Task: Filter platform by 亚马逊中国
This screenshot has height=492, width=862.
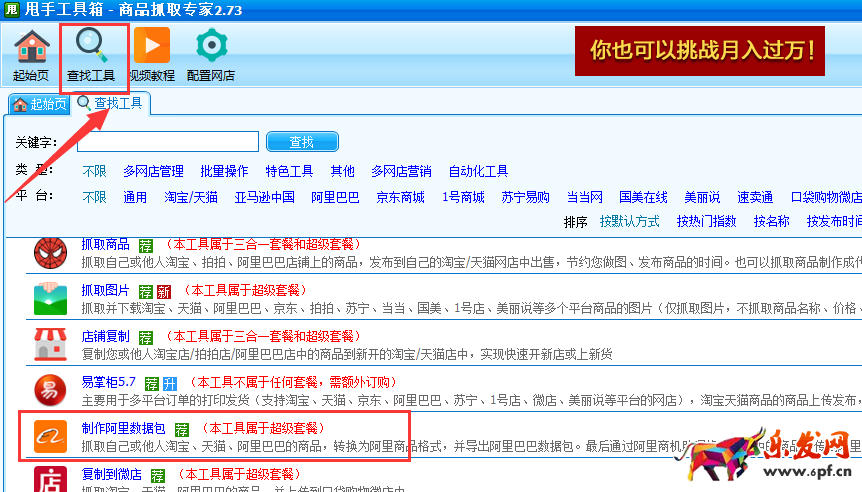Action: [x=264, y=197]
